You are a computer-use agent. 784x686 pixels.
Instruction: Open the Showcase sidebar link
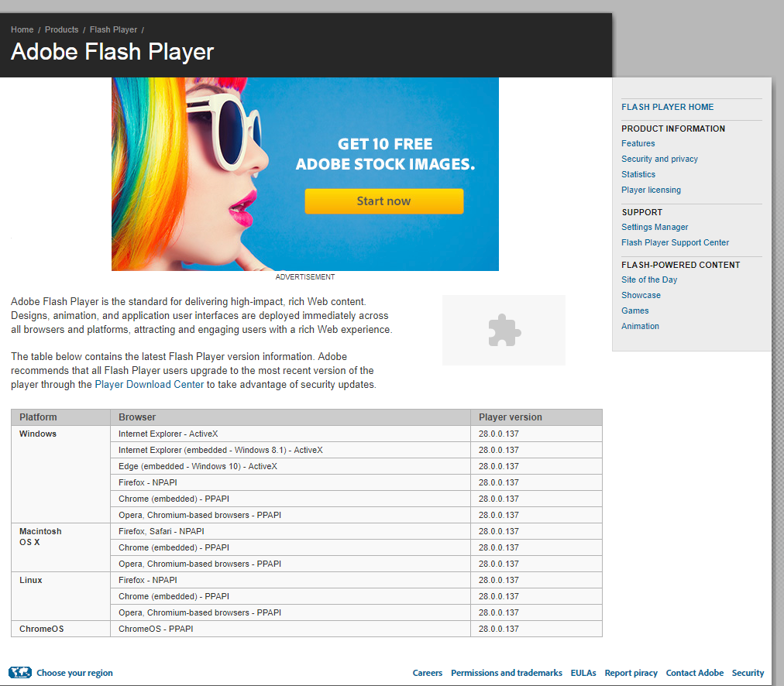point(641,295)
